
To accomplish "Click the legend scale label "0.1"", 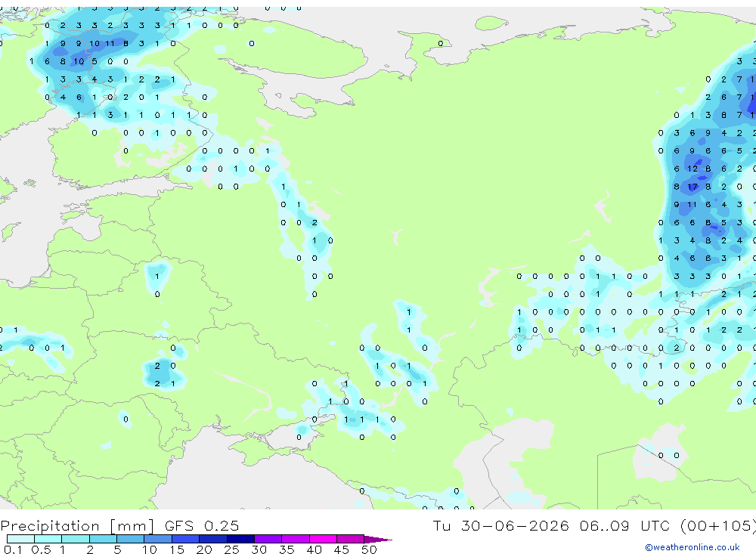I will (x=13, y=549).
